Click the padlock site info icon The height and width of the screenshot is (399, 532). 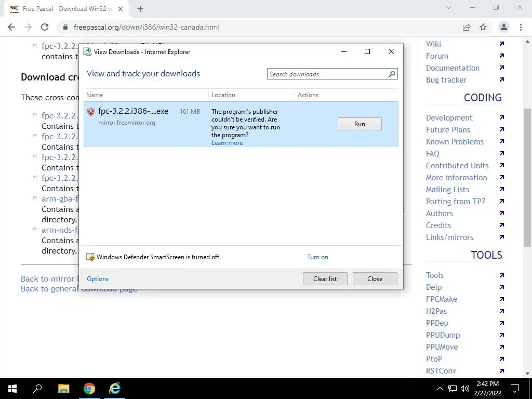[x=65, y=27]
